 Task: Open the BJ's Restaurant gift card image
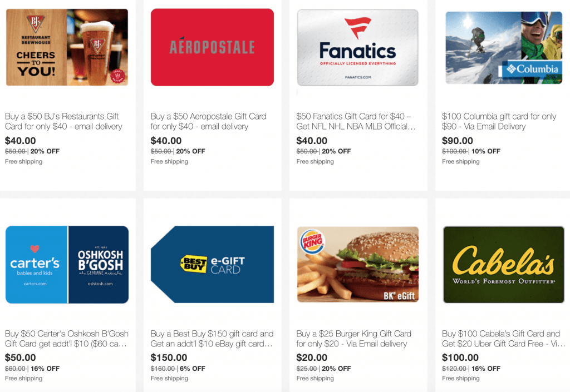tap(67, 48)
